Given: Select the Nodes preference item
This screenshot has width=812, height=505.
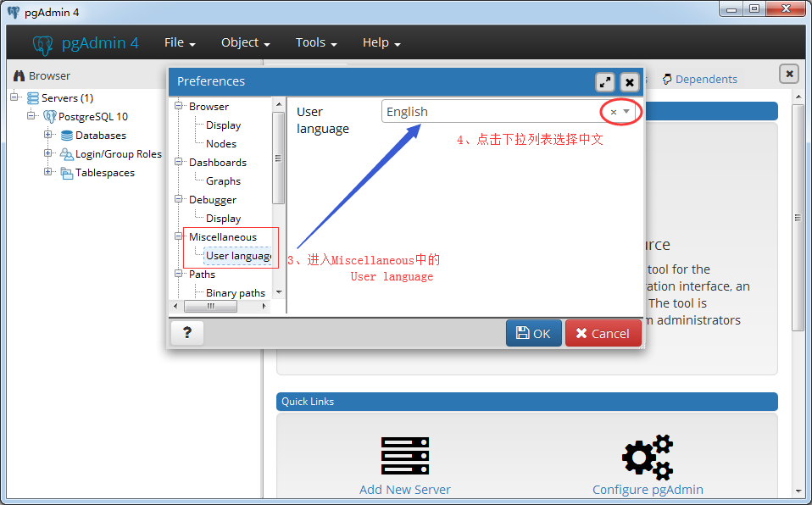Looking at the screenshot, I should point(221,144).
